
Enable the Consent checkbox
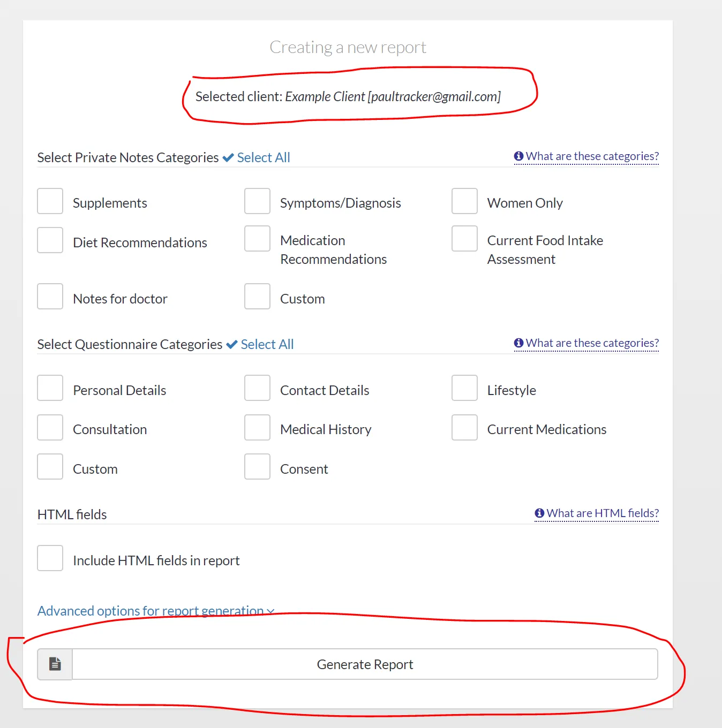pyautogui.click(x=258, y=467)
